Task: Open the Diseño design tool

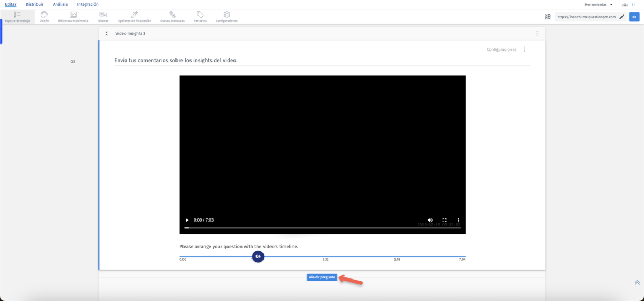Action: pyautogui.click(x=44, y=17)
